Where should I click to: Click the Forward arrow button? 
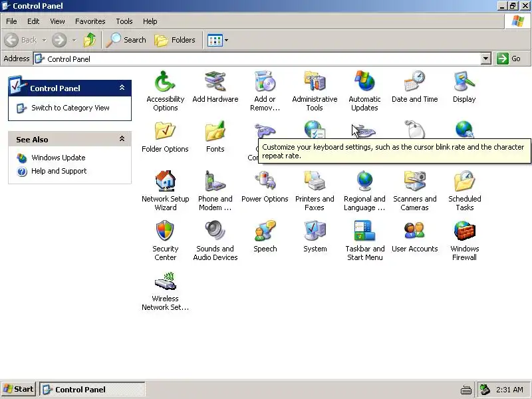coord(59,40)
